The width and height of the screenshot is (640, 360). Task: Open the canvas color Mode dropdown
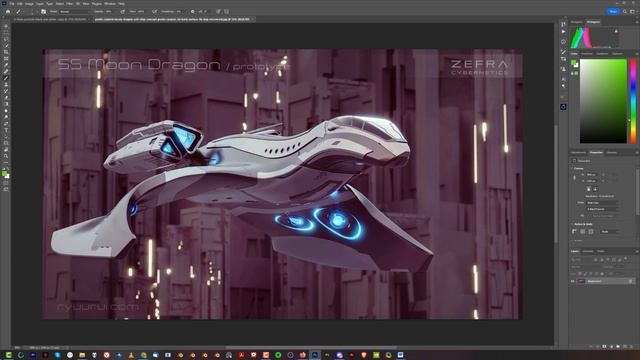click(x=602, y=203)
